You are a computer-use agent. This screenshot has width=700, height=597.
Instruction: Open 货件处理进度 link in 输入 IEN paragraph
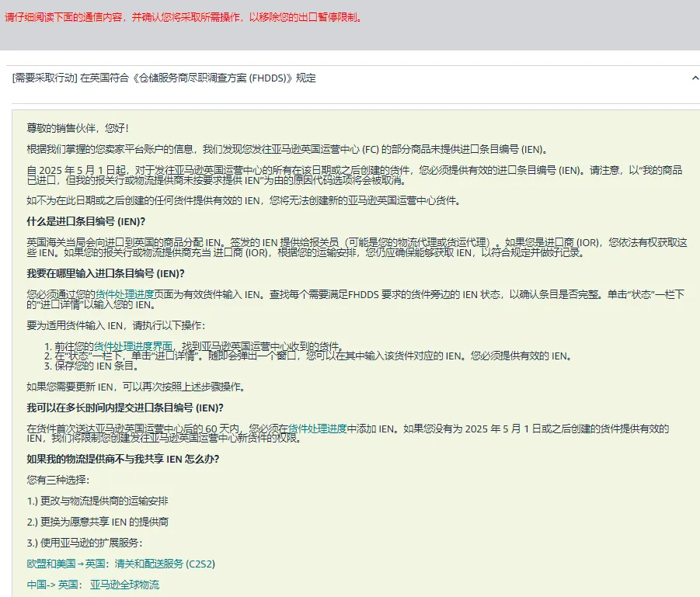pos(124,294)
